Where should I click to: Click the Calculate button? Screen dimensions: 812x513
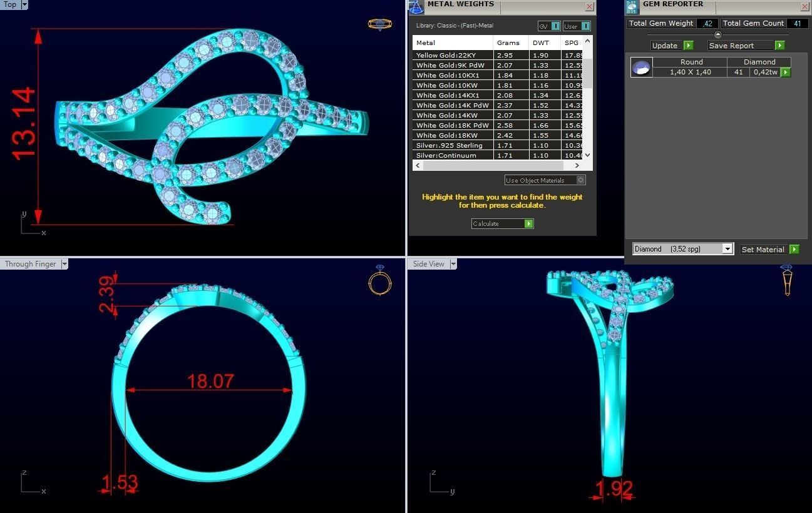[502, 223]
